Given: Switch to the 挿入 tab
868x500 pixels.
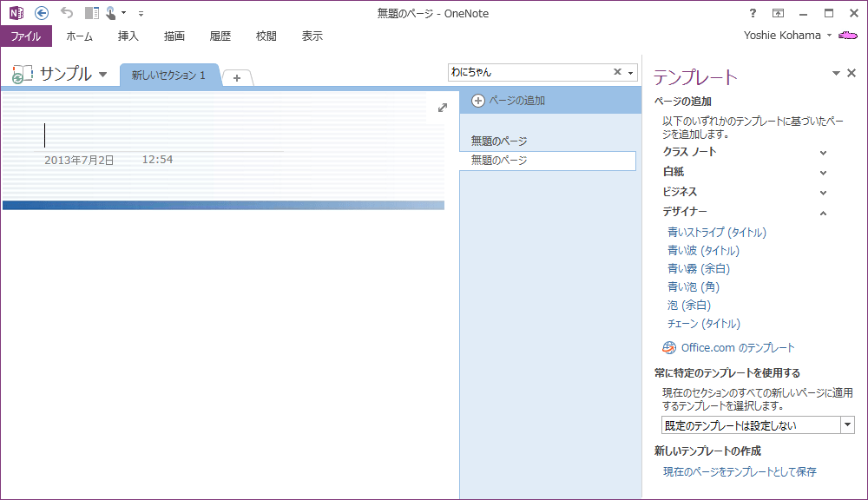Looking at the screenshot, I should click(x=128, y=36).
